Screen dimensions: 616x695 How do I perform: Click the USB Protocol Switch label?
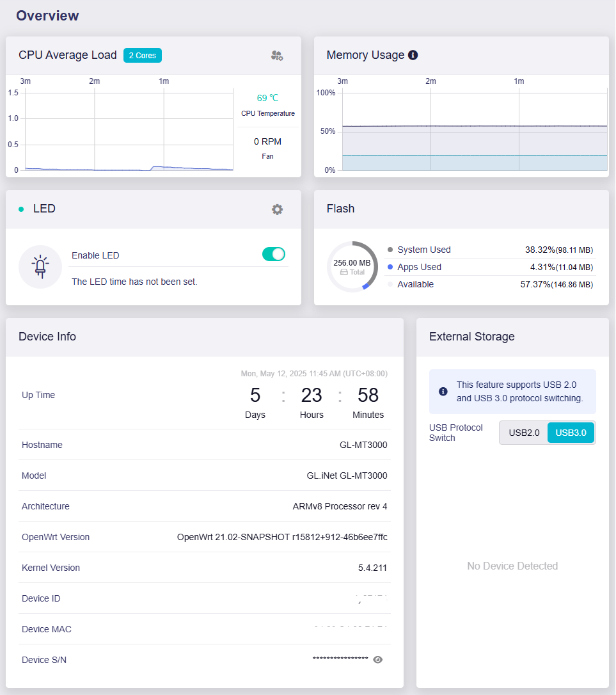click(456, 433)
